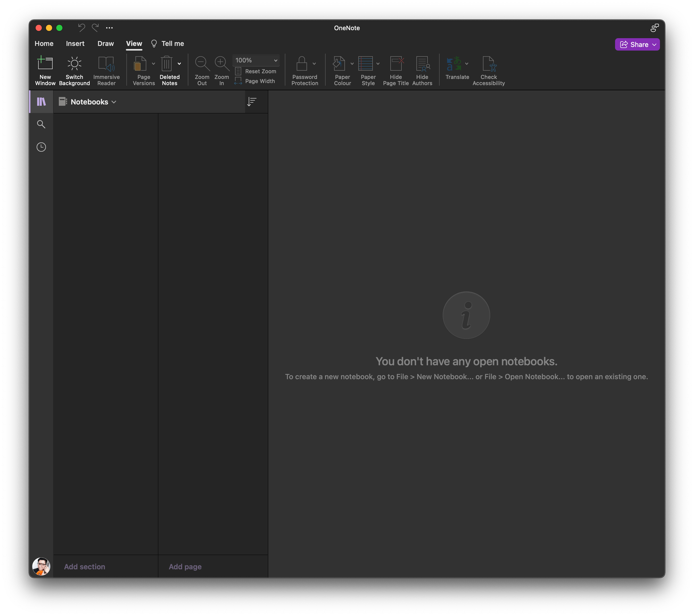Open Immersive Reader
Screen dimensions: 694x616
point(106,64)
